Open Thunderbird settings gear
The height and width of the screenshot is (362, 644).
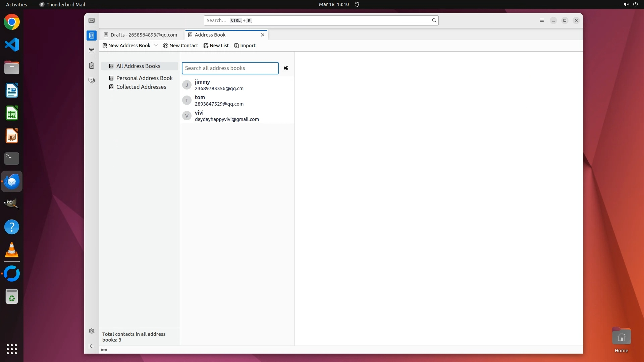(x=92, y=331)
